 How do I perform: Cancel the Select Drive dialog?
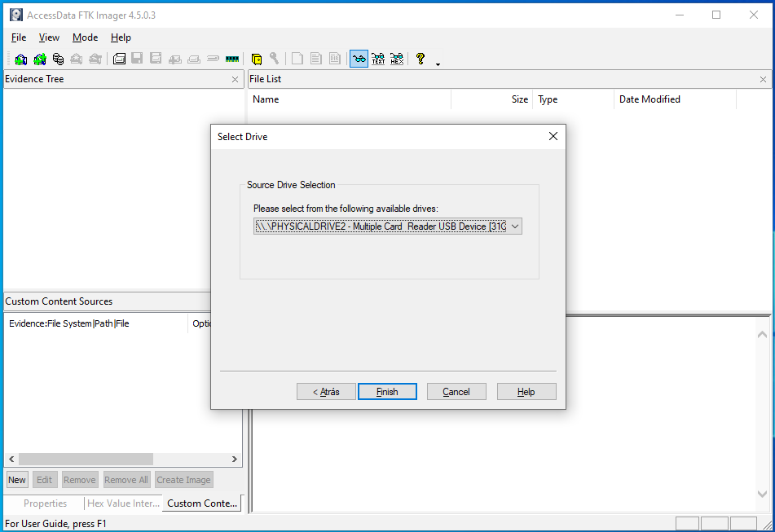pyautogui.click(x=456, y=392)
